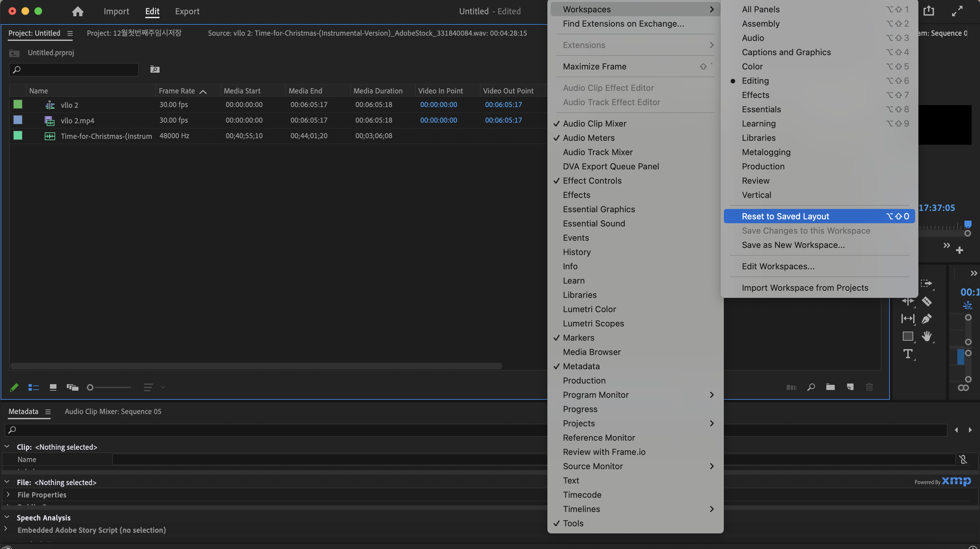This screenshot has width=980, height=549.
Task: Switch project panel to list view
Action: tap(33, 387)
